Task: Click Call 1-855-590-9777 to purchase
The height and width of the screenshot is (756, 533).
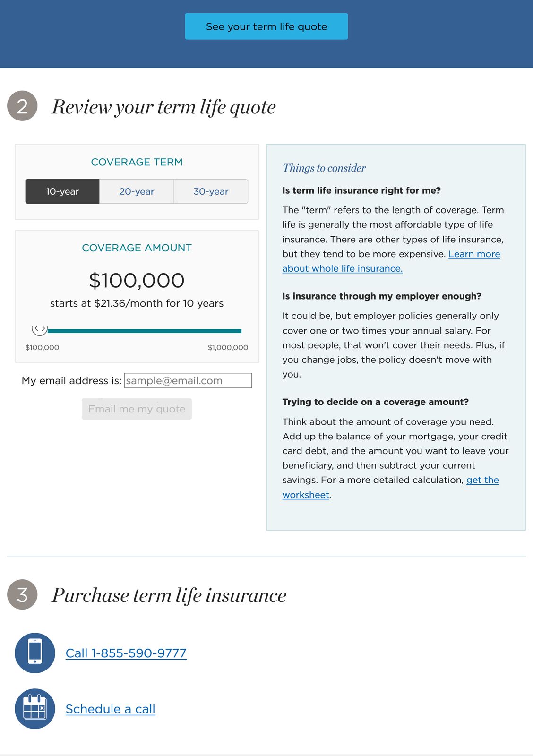Action: (x=126, y=653)
